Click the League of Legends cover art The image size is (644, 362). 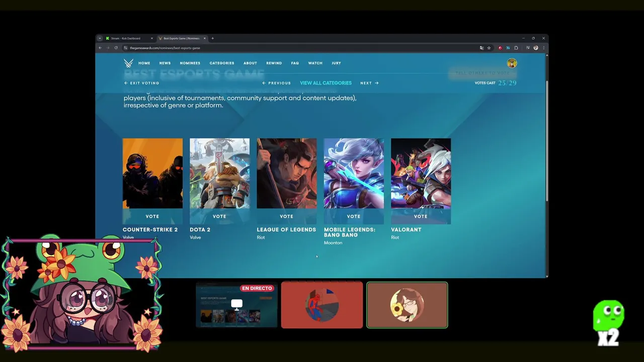[287, 173]
